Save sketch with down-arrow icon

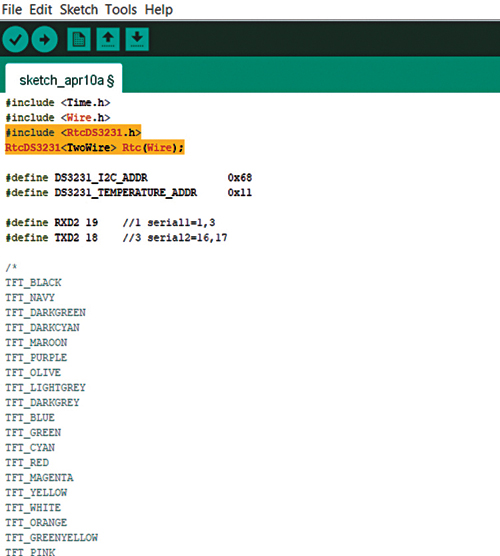pyautogui.click(x=137, y=39)
